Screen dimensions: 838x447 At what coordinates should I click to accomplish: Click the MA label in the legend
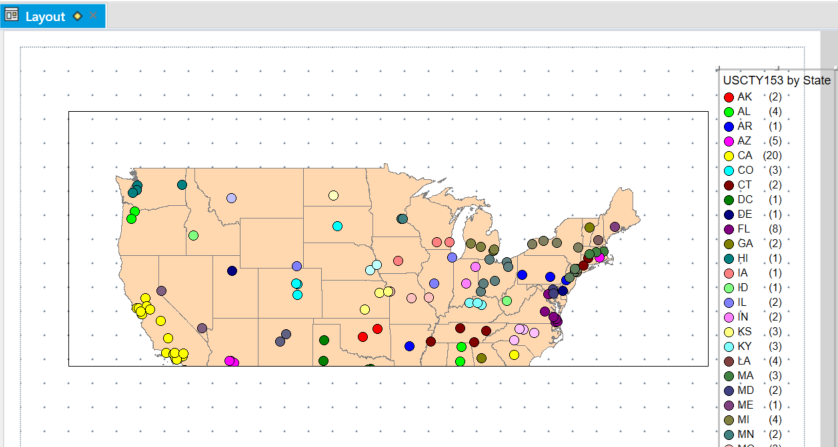(x=746, y=375)
